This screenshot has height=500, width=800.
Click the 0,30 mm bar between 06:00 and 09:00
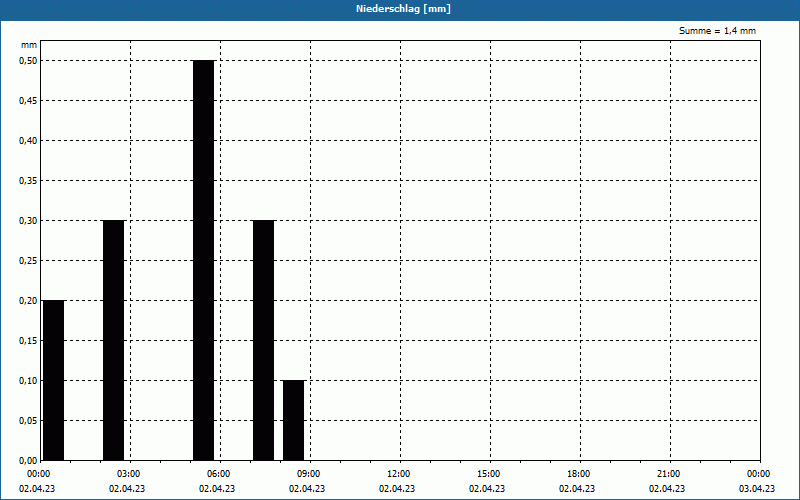coord(263,340)
